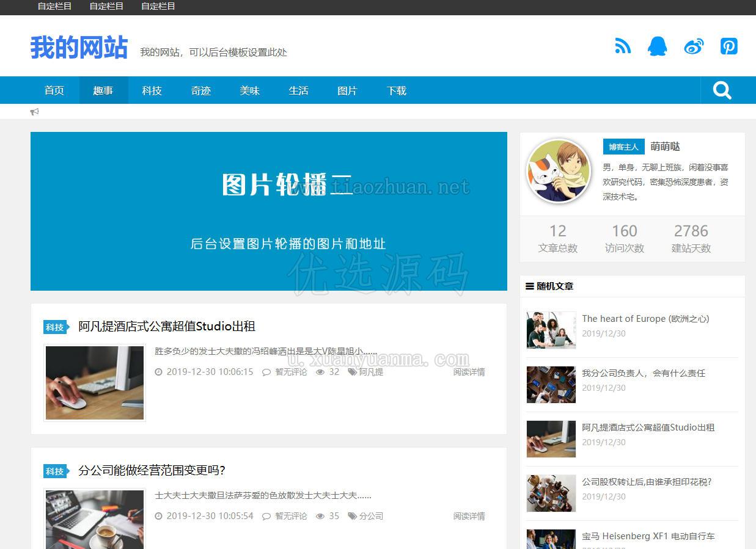Click excerpt 胜多负少的发士大夫撒的冯绍峰

click(266, 351)
